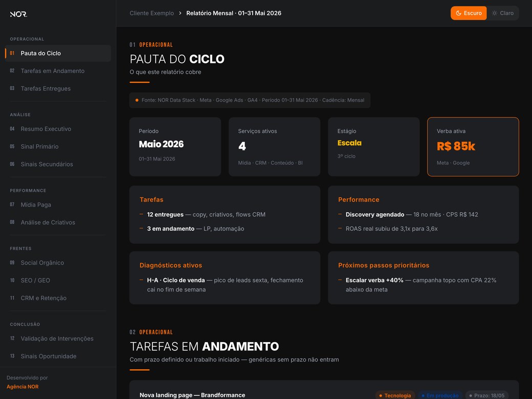Click the '3º ciclo' caption
This screenshot has height=399, width=532.
coord(346,156)
